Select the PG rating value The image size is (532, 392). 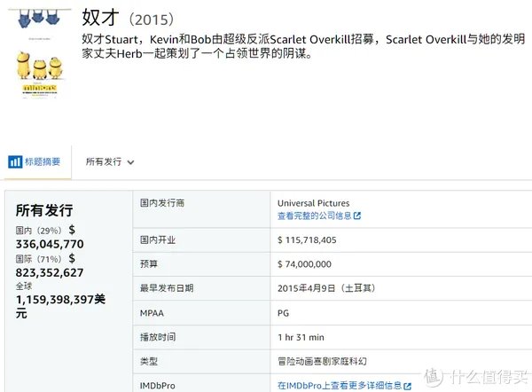[x=284, y=313]
